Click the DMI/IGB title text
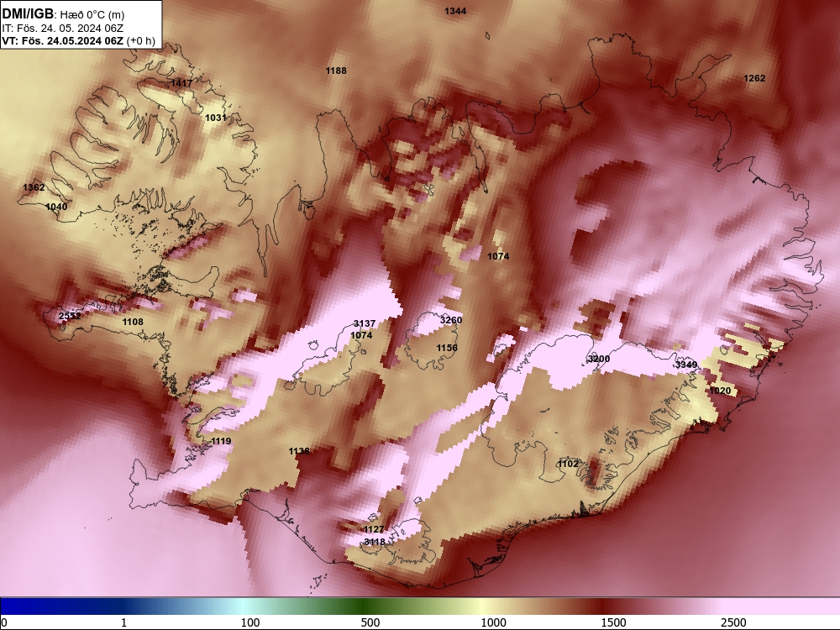The height and width of the screenshot is (630, 840). 28,14
